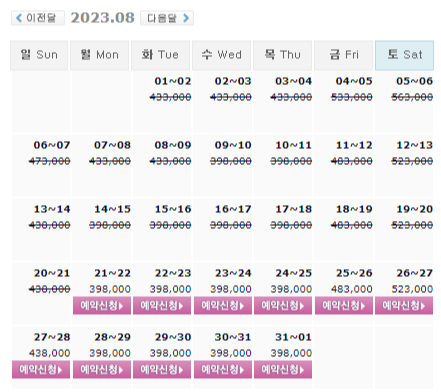Click 예약신청 button for 24~25
The image size is (441, 392).
point(283,305)
